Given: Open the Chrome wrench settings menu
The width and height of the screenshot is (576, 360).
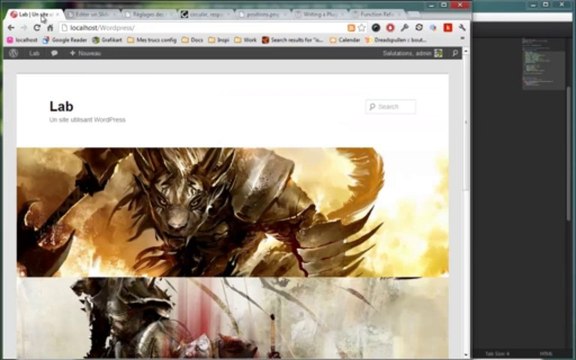Looking at the screenshot, I should point(462,28).
